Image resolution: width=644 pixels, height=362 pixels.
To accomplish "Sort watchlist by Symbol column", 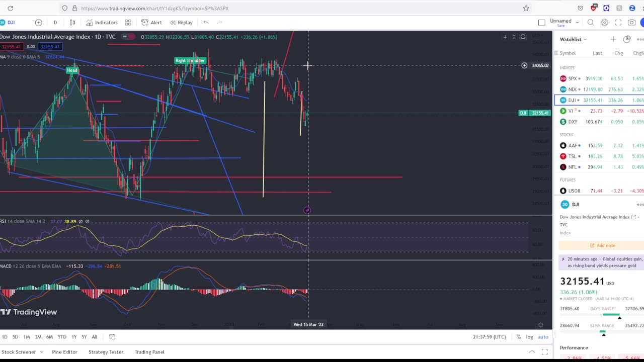I will coord(568,53).
